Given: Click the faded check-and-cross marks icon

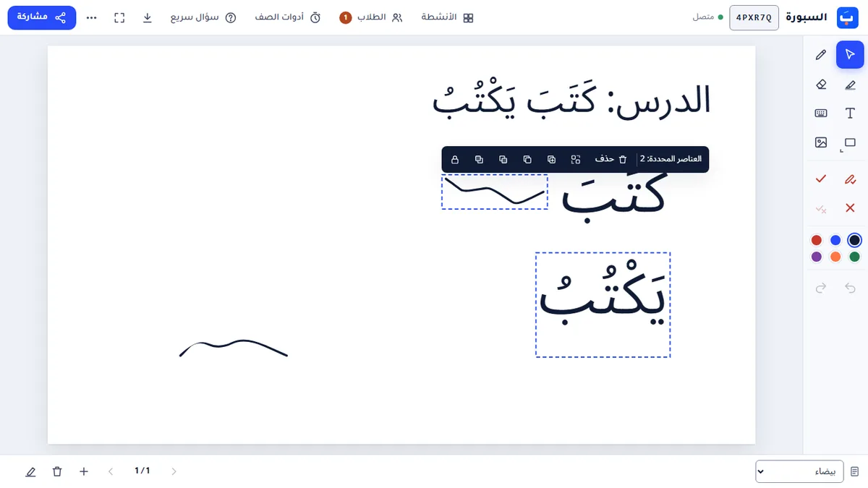Looking at the screenshot, I should pos(821,208).
